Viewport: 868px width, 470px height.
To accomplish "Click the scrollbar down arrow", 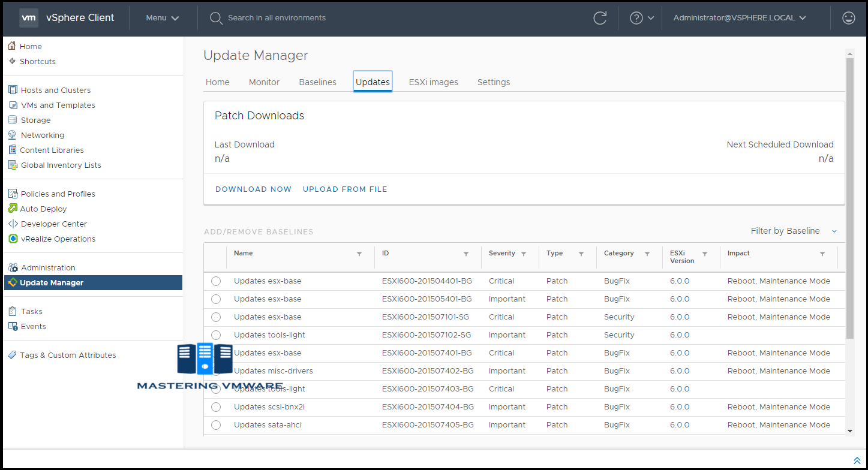I will [x=849, y=430].
